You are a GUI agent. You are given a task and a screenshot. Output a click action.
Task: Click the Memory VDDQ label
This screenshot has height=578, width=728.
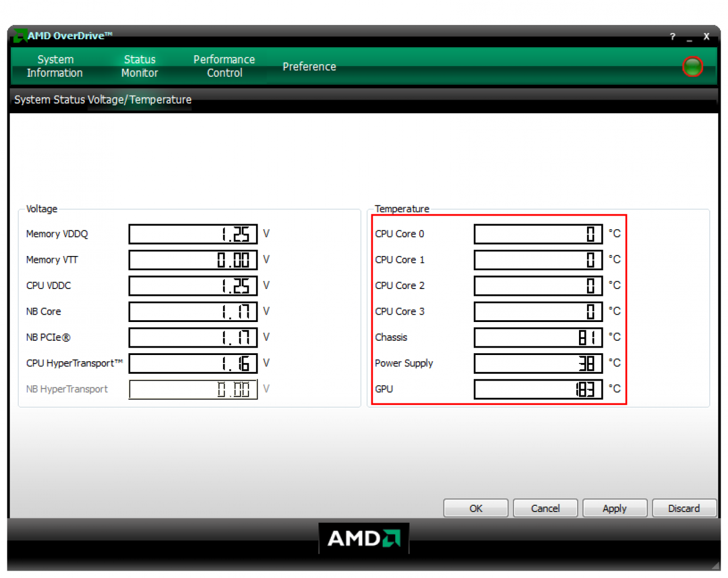57,234
